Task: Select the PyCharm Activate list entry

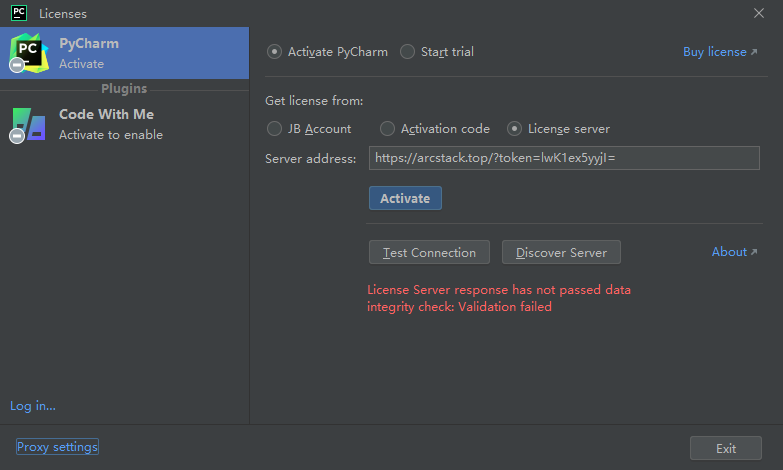Action: point(124,53)
